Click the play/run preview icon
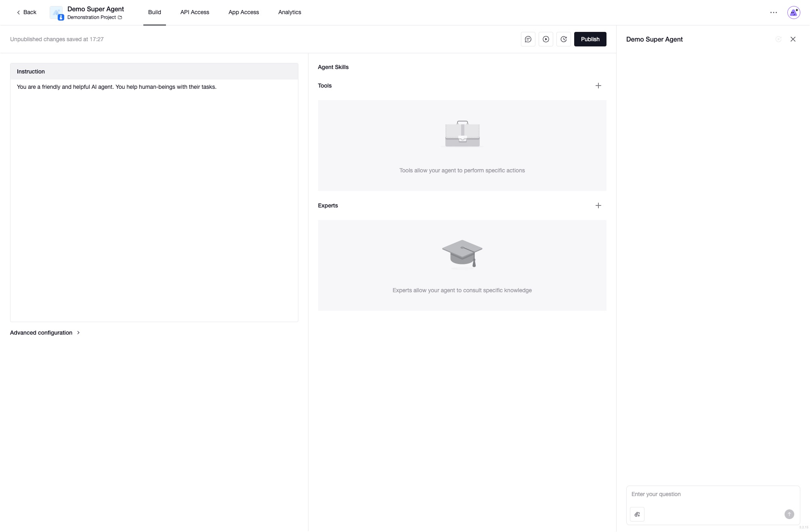Viewport: 810px width, 532px height. [546, 39]
